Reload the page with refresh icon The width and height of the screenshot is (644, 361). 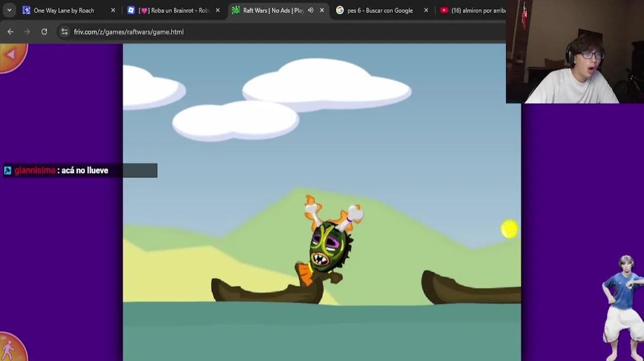point(44,32)
